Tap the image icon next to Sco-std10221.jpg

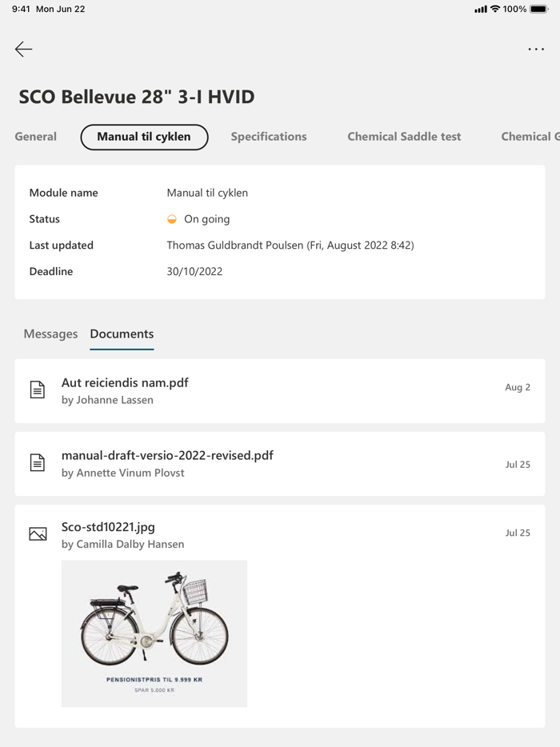point(38,534)
